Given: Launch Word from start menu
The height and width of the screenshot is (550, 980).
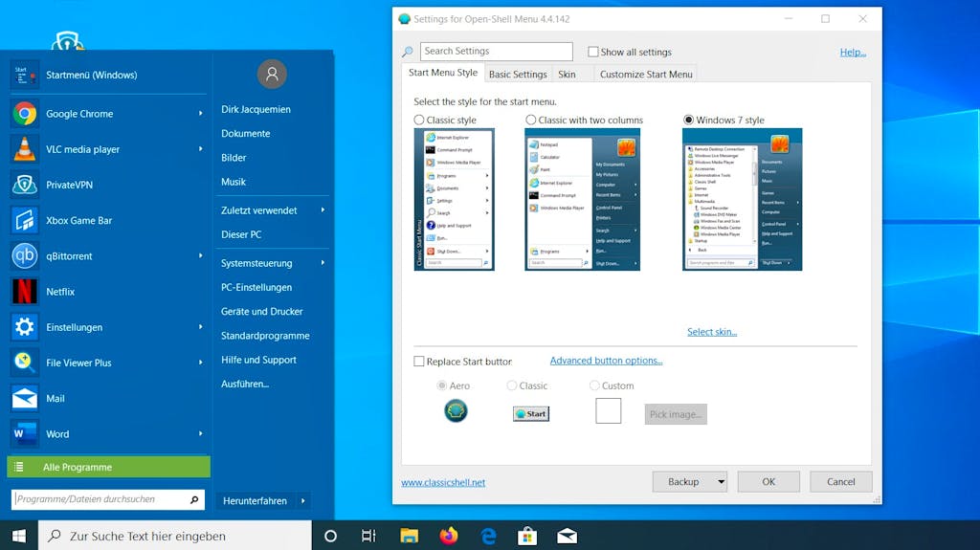Looking at the screenshot, I should pos(106,434).
